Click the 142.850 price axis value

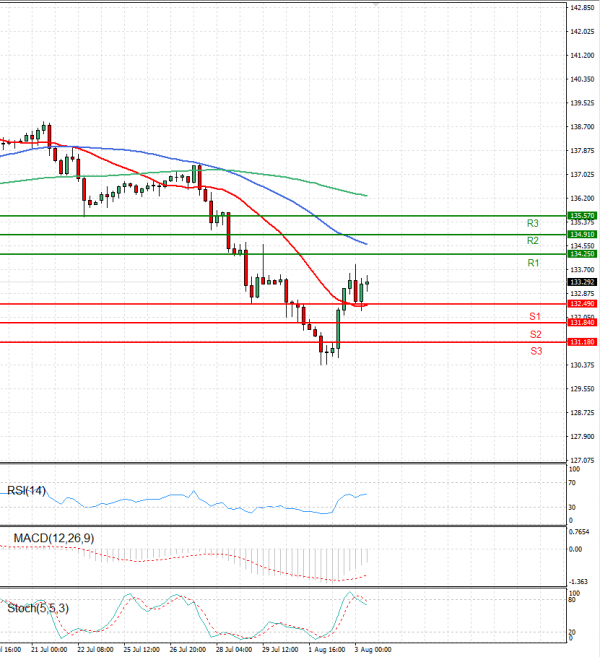[582, 8]
